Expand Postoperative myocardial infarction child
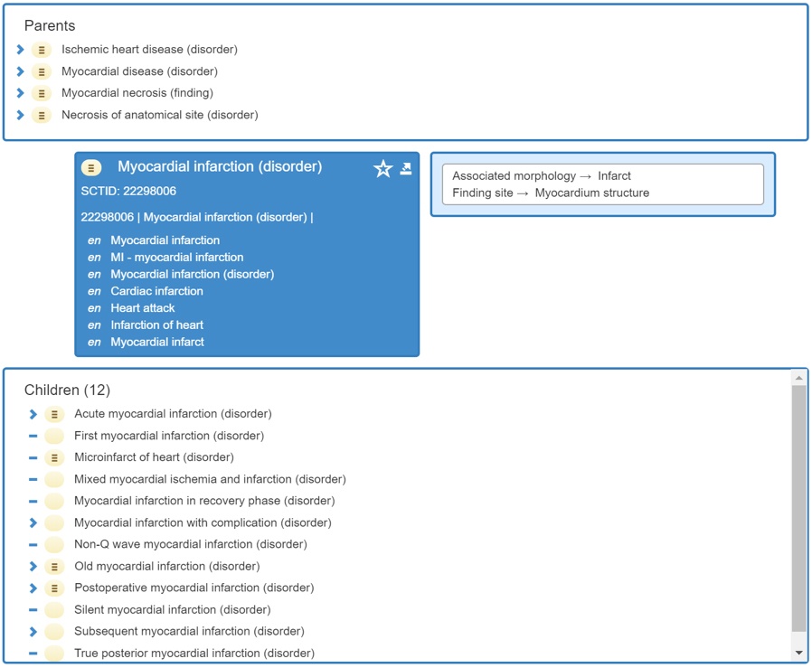The width and height of the screenshot is (812, 668). tap(33, 588)
